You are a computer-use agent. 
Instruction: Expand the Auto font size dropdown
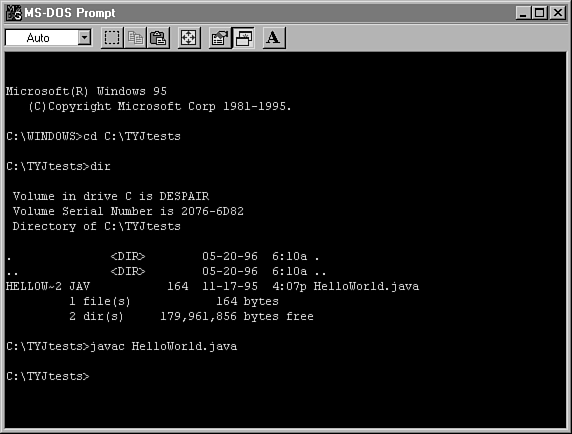tap(84, 37)
